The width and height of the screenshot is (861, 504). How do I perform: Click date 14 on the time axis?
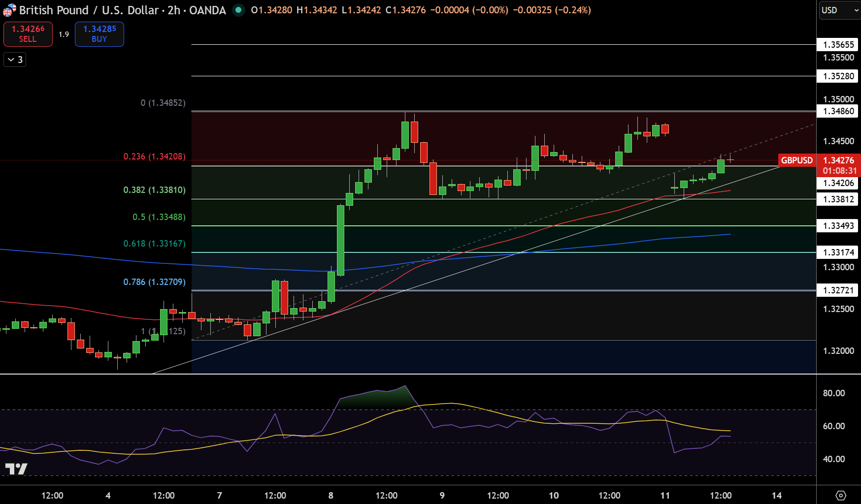pyautogui.click(x=777, y=496)
